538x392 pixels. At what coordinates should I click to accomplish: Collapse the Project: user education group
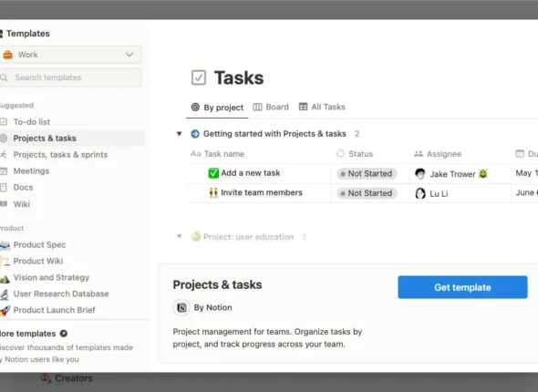[x=179, y=236]
